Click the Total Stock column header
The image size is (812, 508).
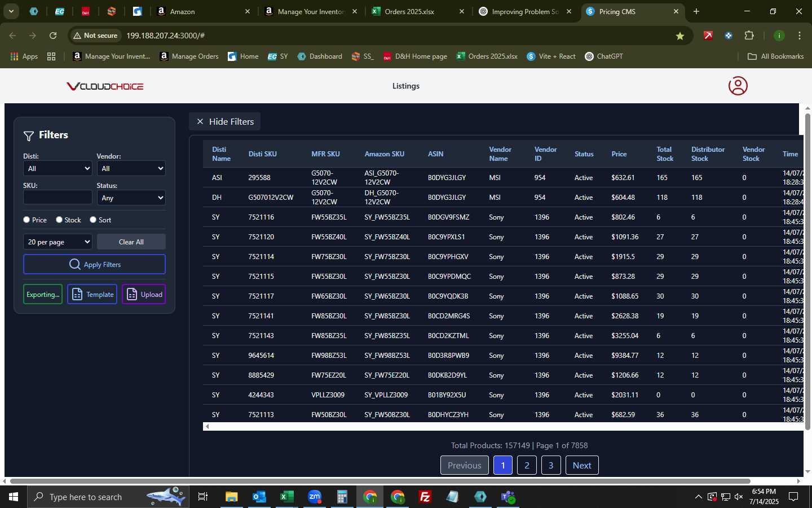(x=665, y=154)
